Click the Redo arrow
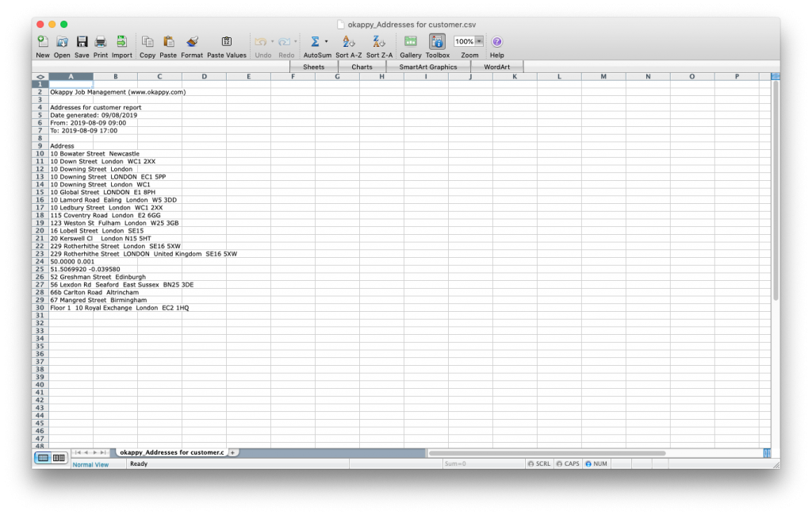 (x=285, y=42)
